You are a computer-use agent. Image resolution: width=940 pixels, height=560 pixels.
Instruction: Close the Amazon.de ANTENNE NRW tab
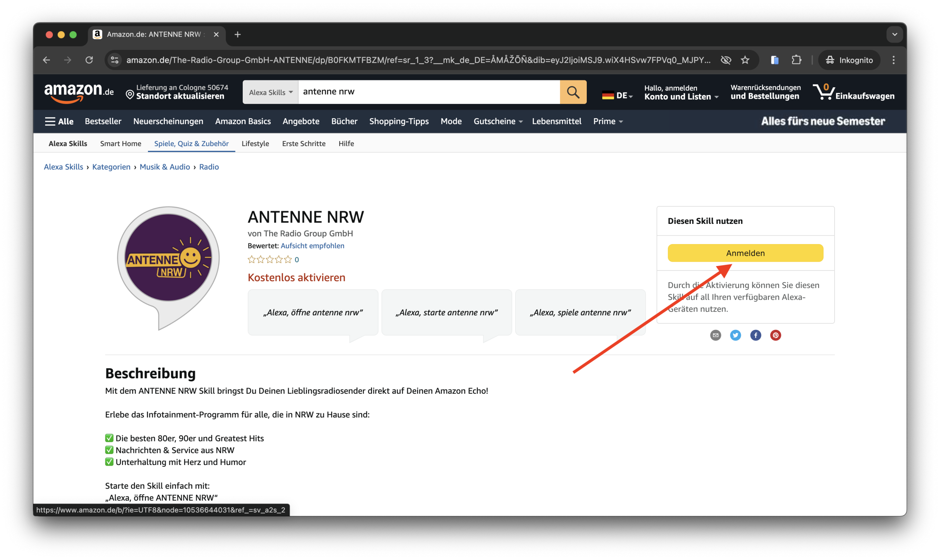(216, 35)
